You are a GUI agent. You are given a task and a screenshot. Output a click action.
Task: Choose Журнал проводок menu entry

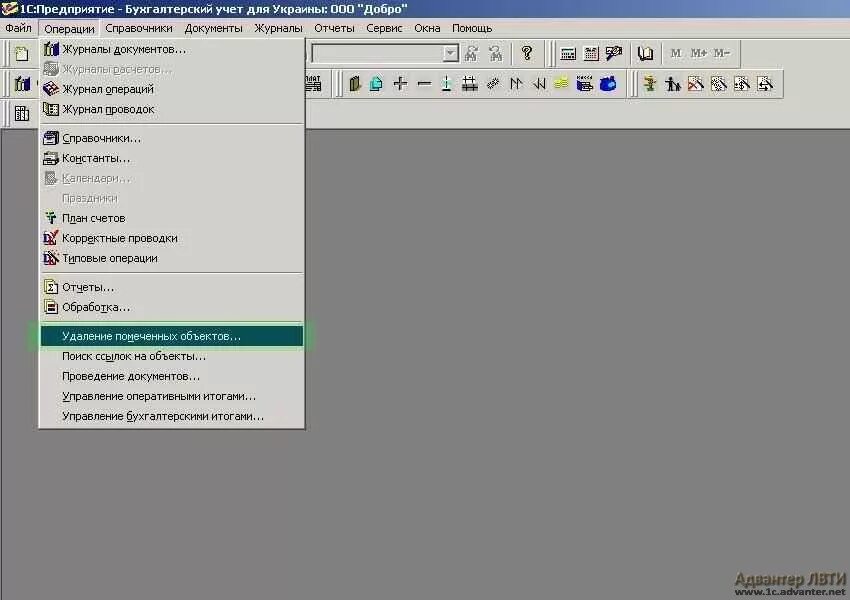pyautogui.click(x=171, y=109)
